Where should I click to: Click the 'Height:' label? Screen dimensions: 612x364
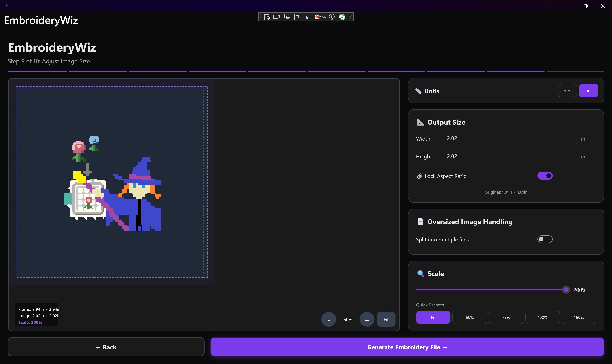click(x=424, y=157)
